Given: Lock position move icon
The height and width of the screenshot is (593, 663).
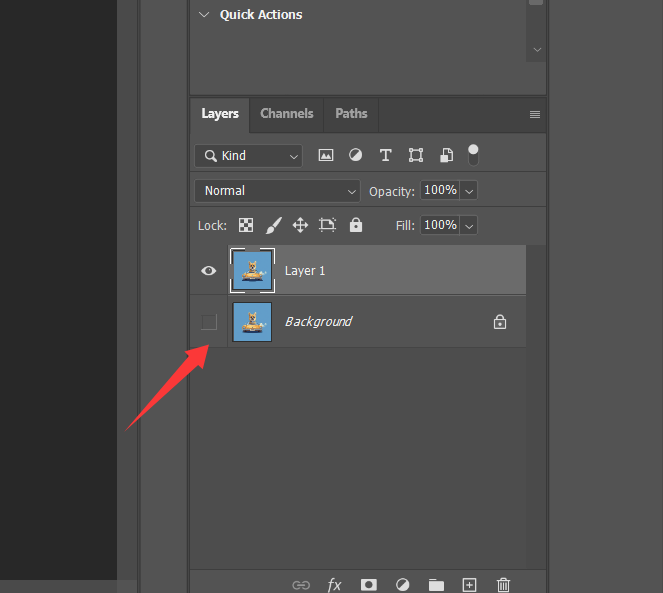Looking at the screenshot, I should click(x=300, y=225).
